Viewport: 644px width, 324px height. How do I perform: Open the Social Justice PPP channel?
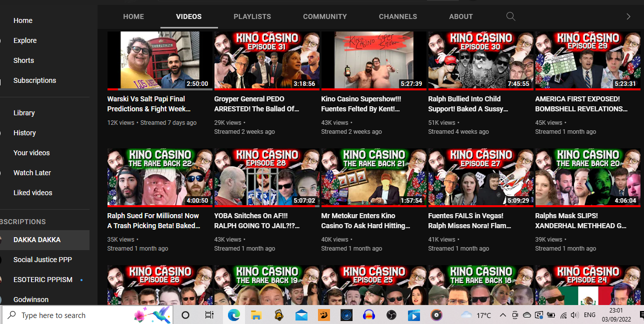(42, 260)
